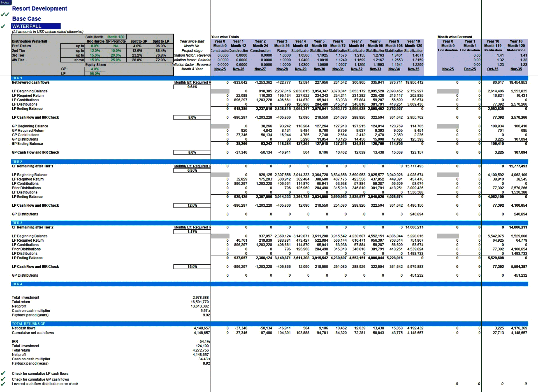Viewport: 538px width, 392px height.
Task: Select 2nd Tier GP Promote 10.0% cell
Action: 116,51
